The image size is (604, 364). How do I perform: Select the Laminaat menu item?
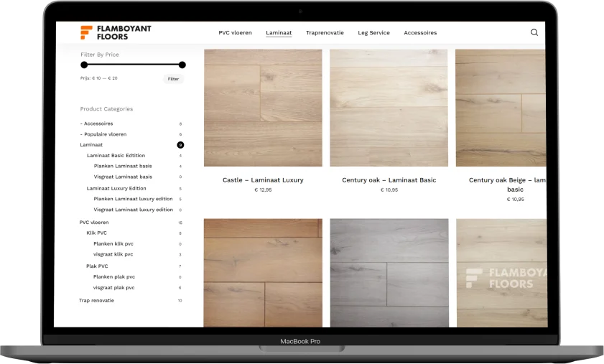click(x=279, y=33)
